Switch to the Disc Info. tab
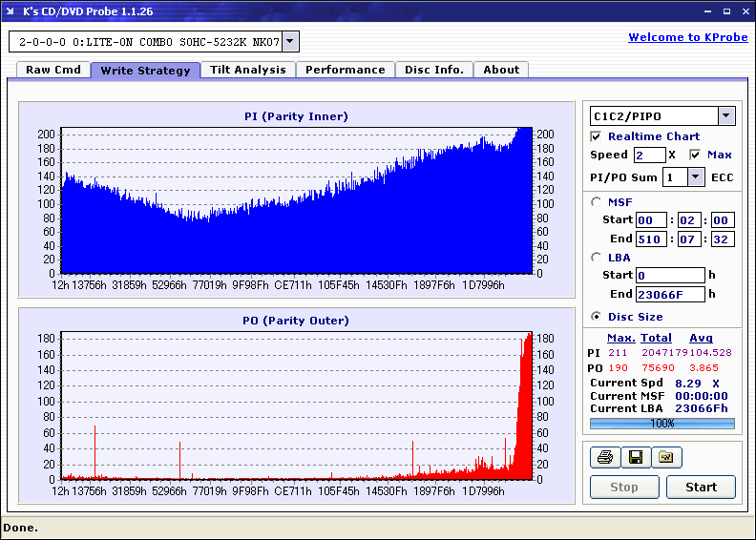 434,70
